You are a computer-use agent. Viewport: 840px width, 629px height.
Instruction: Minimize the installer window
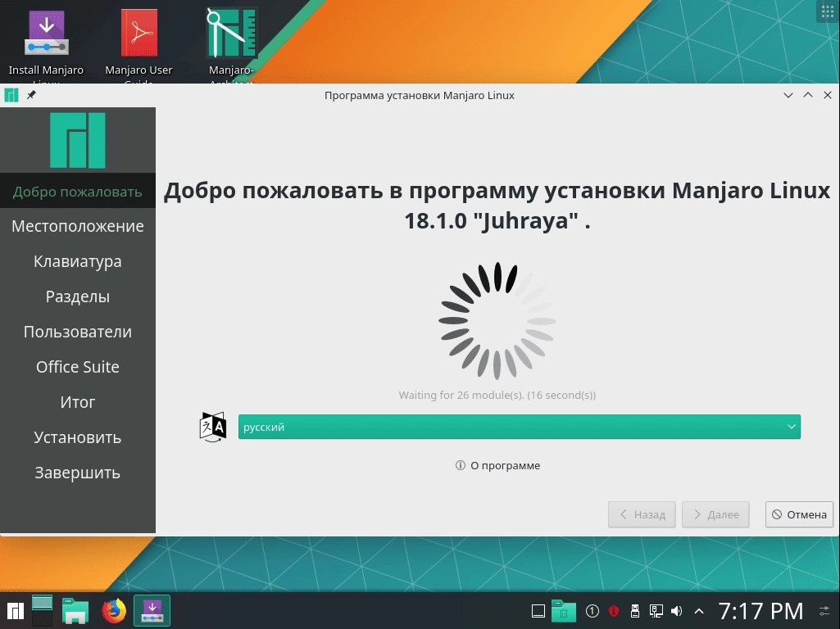pos(788,95)
